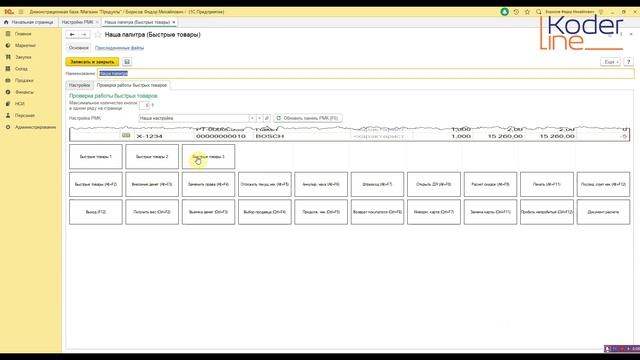Click Расчет скидок (Alt+F9) button
640x360 pixels.
coord(490,184)
